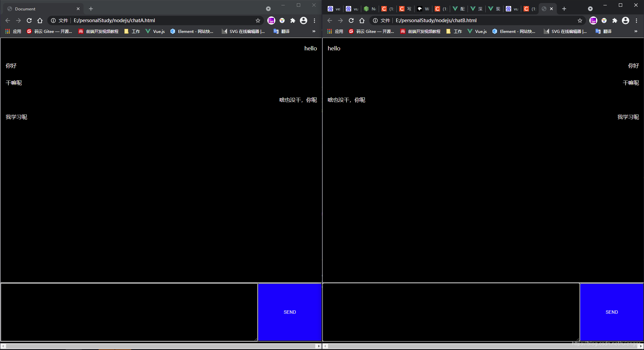Viewport: 644px width, 350px height.
Task: Switch to the tab labeled 'W'
Action: pyautogui.click(x=423, y=9)
